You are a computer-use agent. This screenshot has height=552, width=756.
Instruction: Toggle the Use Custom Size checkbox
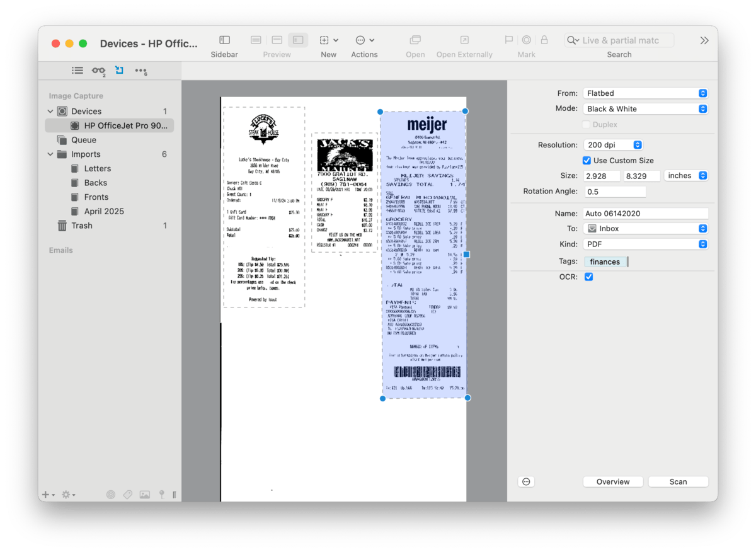587,161
